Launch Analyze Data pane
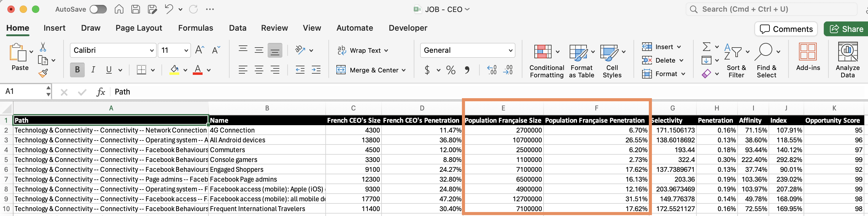Screen dimensions: 868x216 click(847, 60)
